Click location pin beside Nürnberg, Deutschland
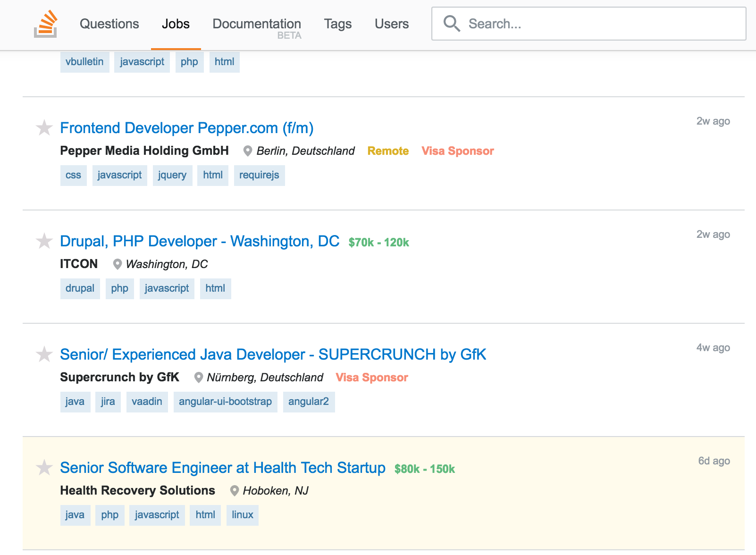 click(x=199, y=378)
